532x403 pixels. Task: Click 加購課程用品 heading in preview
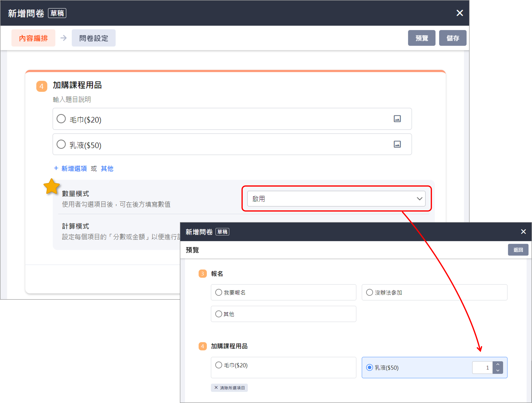coord(229,346)
